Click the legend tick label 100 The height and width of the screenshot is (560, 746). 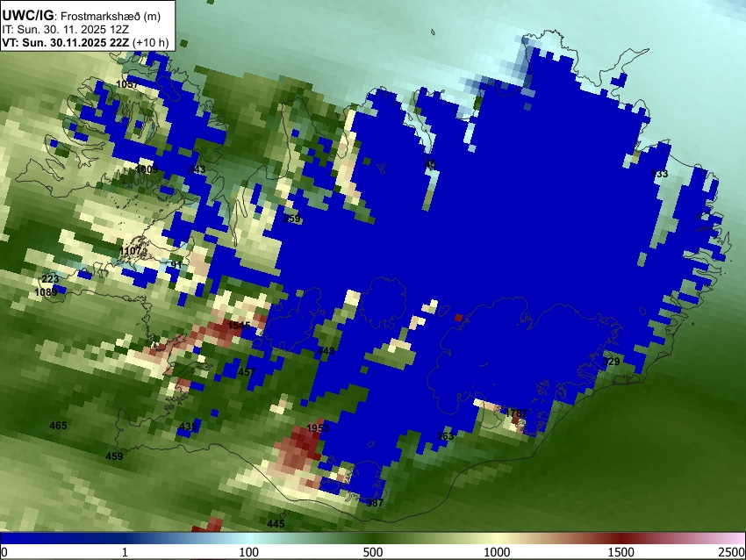(249, 552)
